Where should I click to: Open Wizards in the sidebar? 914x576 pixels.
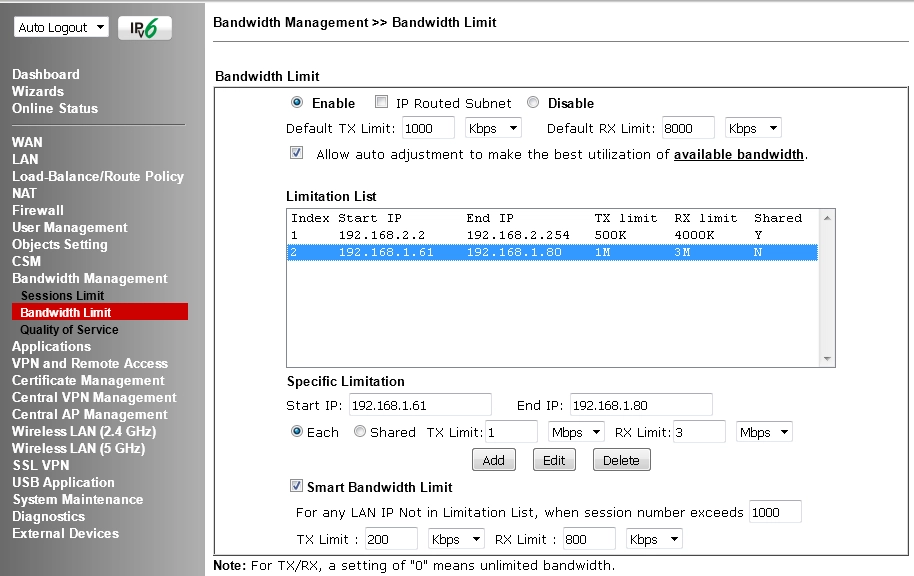click(38, 92)
